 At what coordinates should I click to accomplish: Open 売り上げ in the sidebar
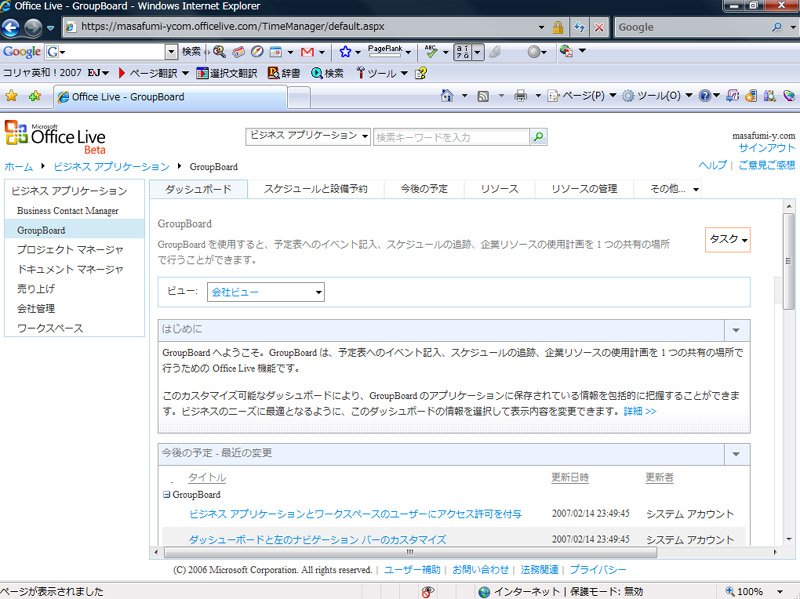(36, 289)
